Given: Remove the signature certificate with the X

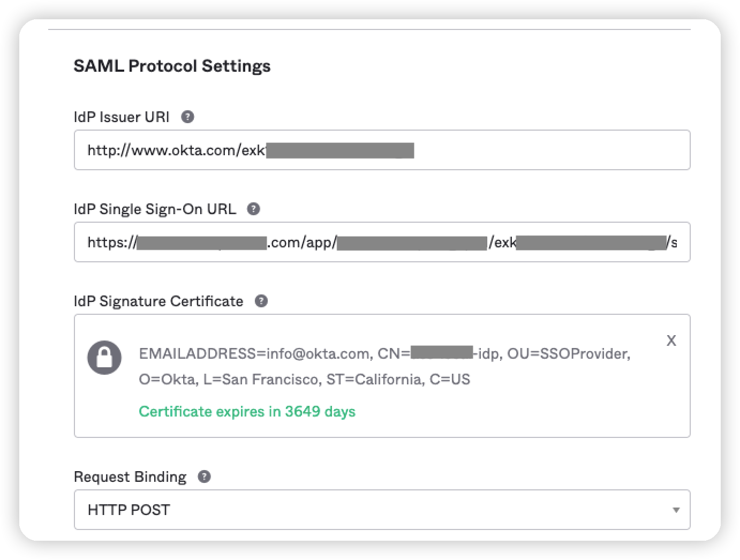Looking at the screenshot, I should [x=671, y=340].
